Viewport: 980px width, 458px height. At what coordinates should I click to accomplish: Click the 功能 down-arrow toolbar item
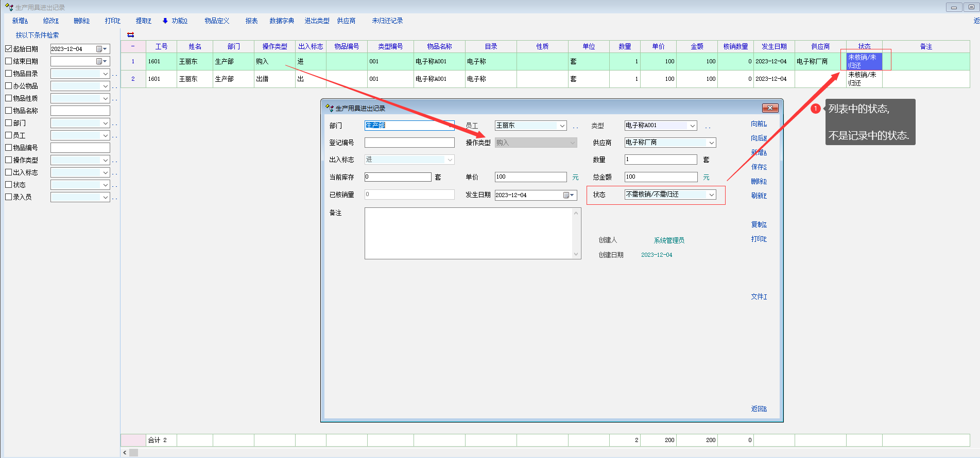pyautogui.click(x=175, y=21)
